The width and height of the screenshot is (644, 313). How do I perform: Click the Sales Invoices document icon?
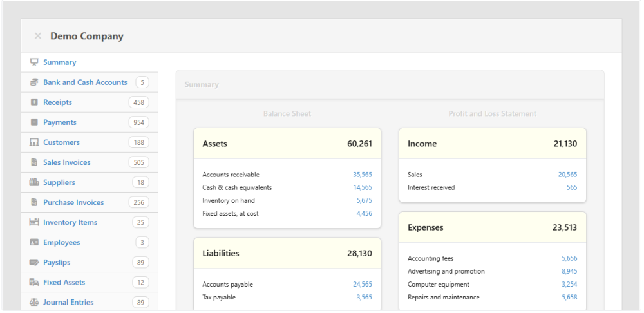tap(34, 162)
